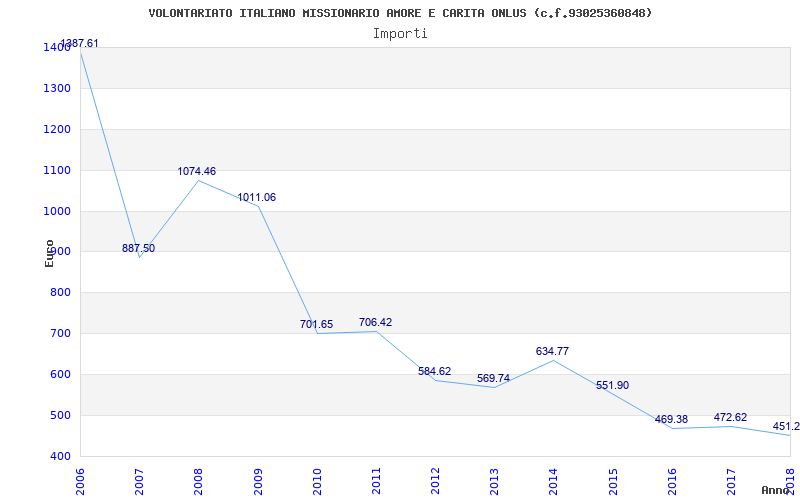The height and width of the screenshot is (500, 800).
Task: Click the 2017 x-axis year label
Action: pyautogui.click(x=731, y=481)
